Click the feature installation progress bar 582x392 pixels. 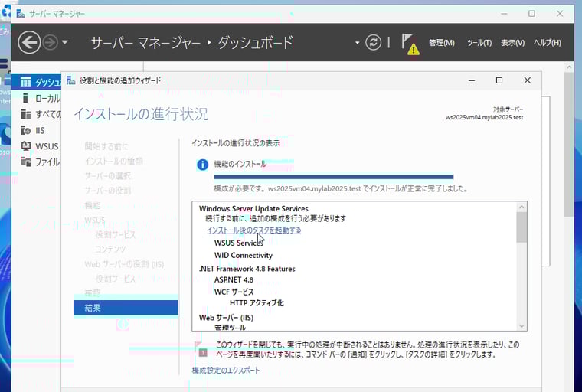pyautogui.click(x=334, y=177)
